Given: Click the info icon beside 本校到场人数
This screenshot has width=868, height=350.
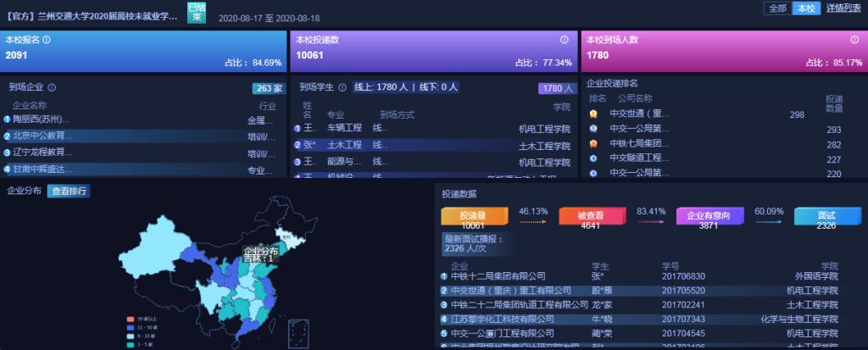Looking at the screenshot, I should (856, 40).
